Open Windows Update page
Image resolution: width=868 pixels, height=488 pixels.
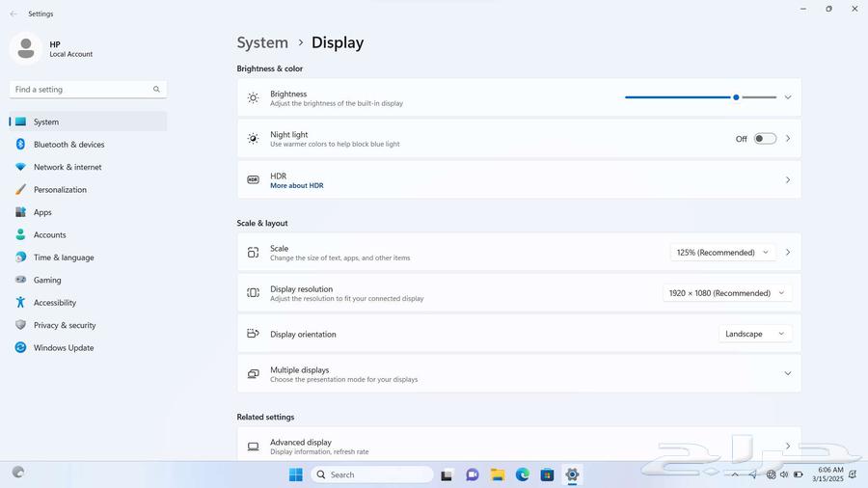(63, 348)
